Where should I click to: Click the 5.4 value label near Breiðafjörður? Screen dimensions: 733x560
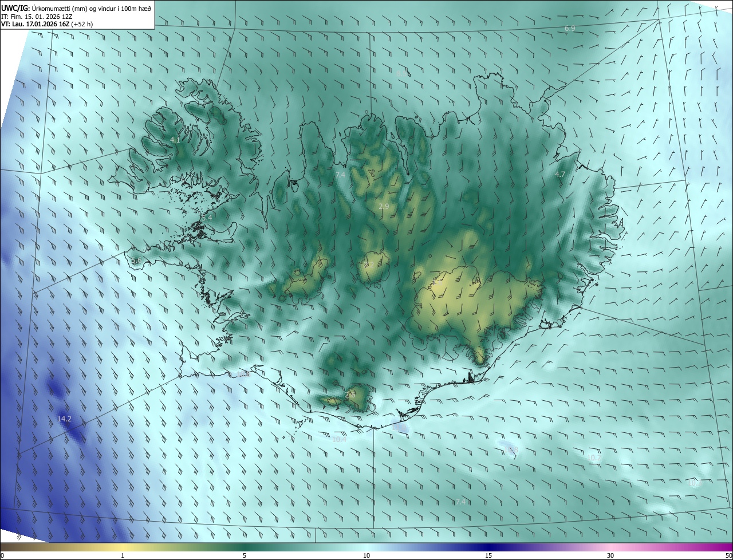207,218
